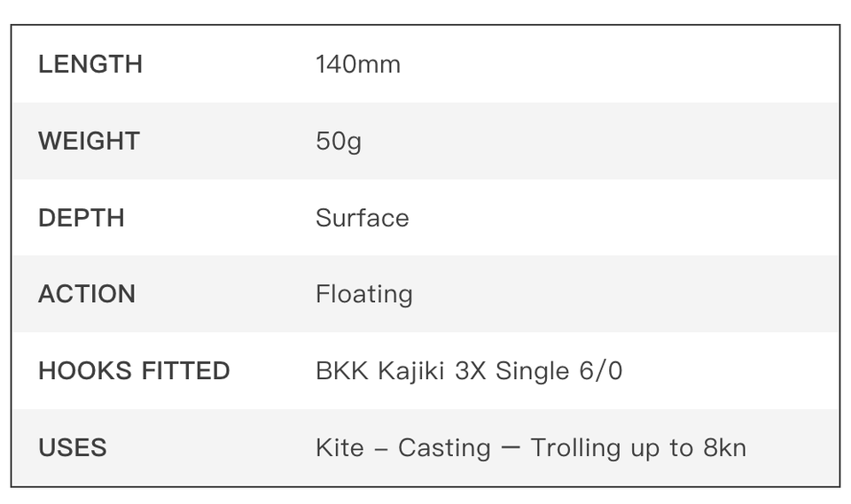Select the 140mm length value

[x=358, y=65]
